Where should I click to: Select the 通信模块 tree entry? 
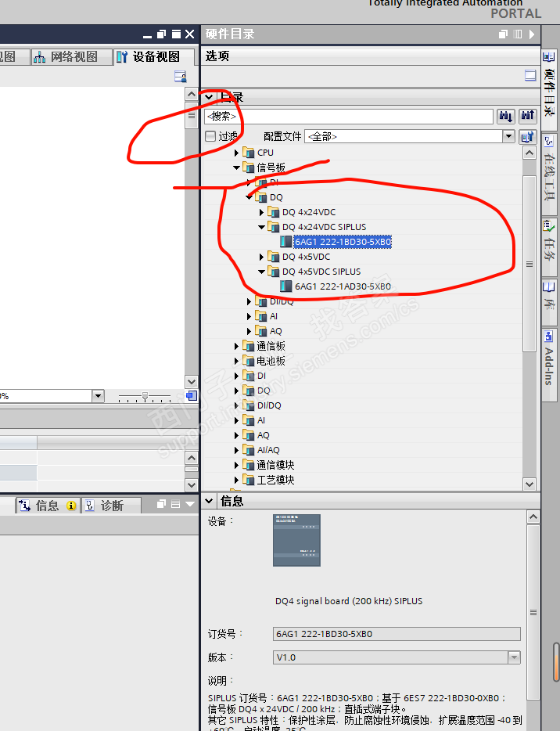pyautogui.click(x=275, y=465)
